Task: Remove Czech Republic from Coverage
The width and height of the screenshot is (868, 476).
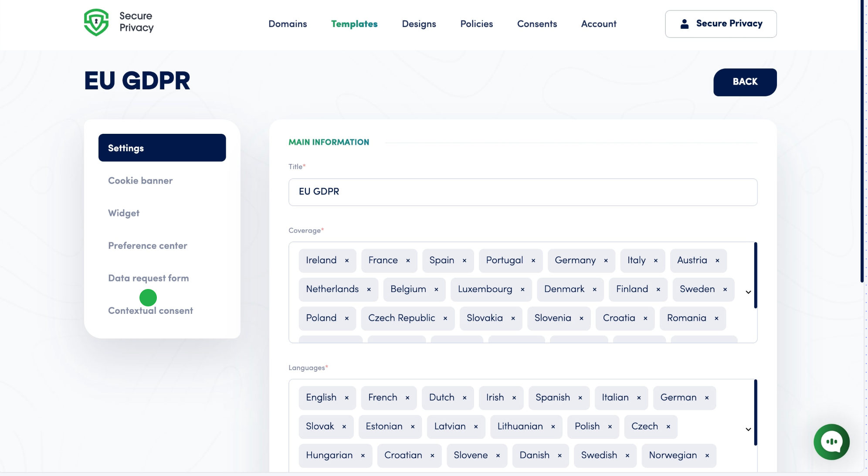Action: pyautogui.click(x=445, y=318)
